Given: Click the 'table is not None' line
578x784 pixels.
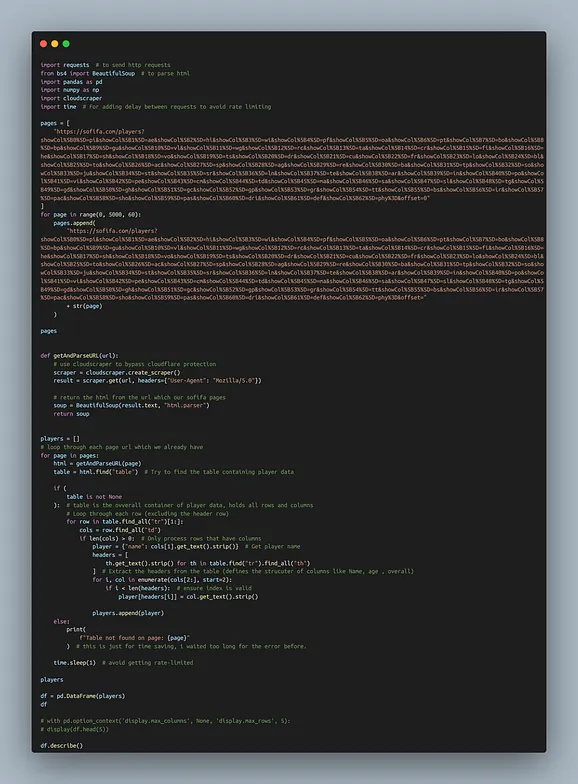Looking at the screenshot, I should (94, 497).
